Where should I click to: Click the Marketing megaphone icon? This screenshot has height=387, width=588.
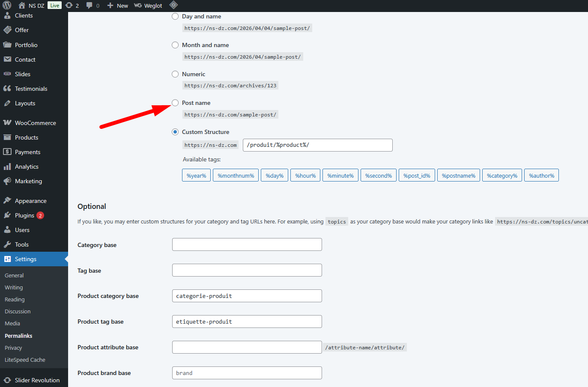coord(7,181)
